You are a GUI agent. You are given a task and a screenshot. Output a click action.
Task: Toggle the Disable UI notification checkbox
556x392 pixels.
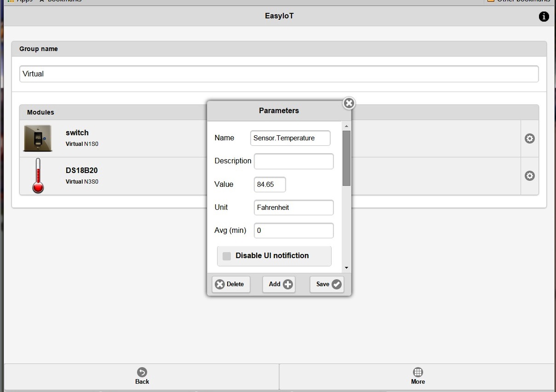227,256
